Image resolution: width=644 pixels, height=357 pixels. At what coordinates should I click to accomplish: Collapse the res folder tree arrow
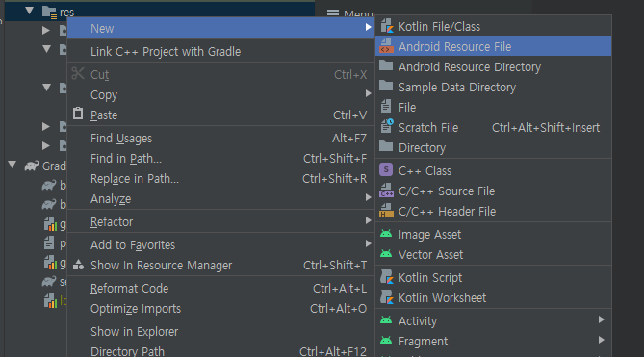pos(29,11)
